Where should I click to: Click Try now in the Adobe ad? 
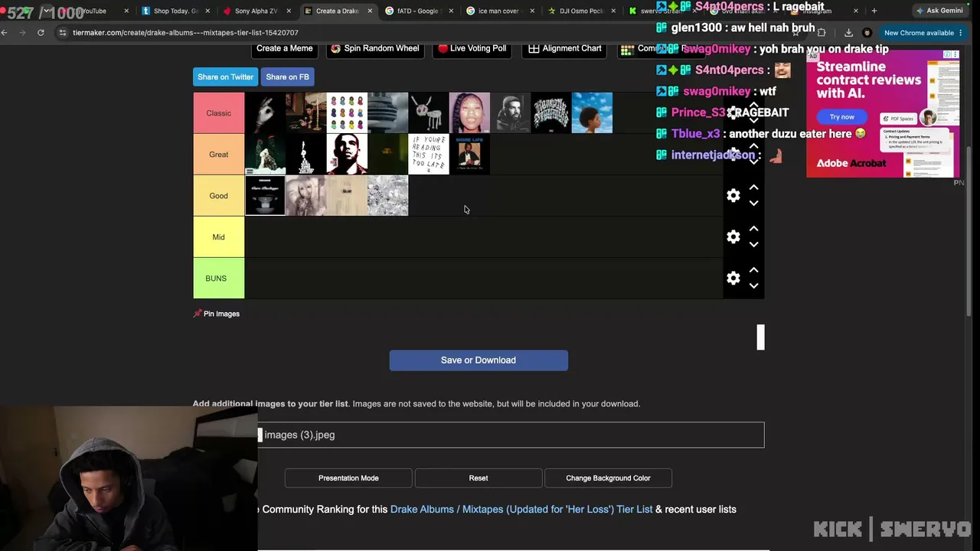(841, 117)
